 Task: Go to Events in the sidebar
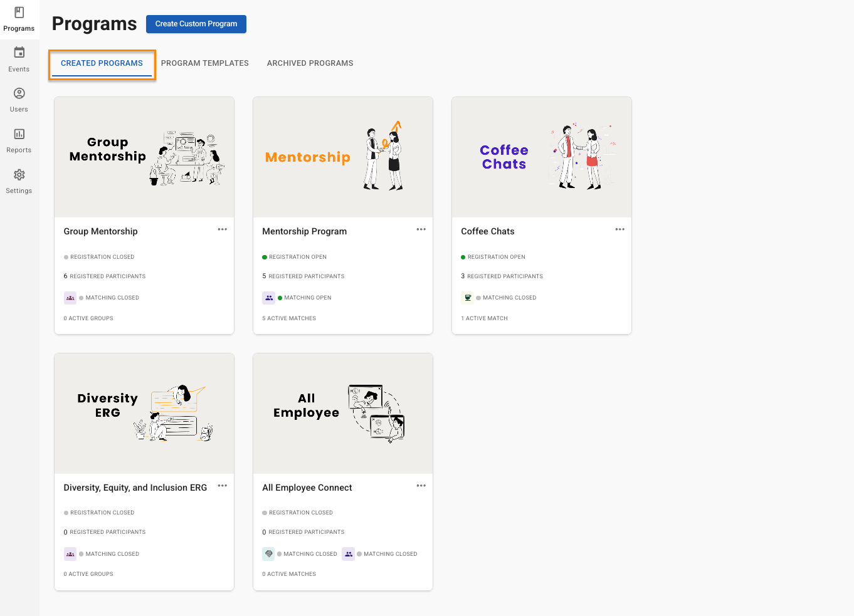click(19, 53)
